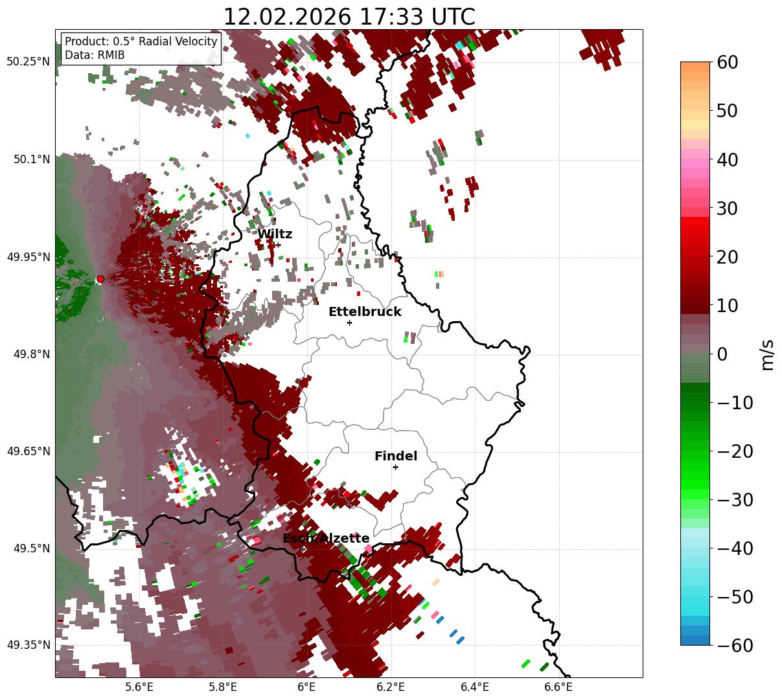
Task: Click the latitude label 50.1°N
Action: point(31,159)
